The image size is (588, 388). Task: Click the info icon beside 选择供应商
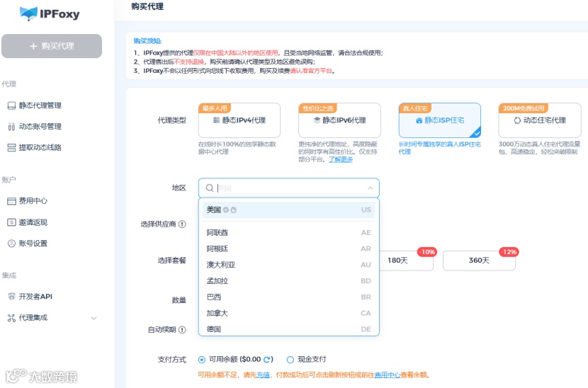pos(182,224)
